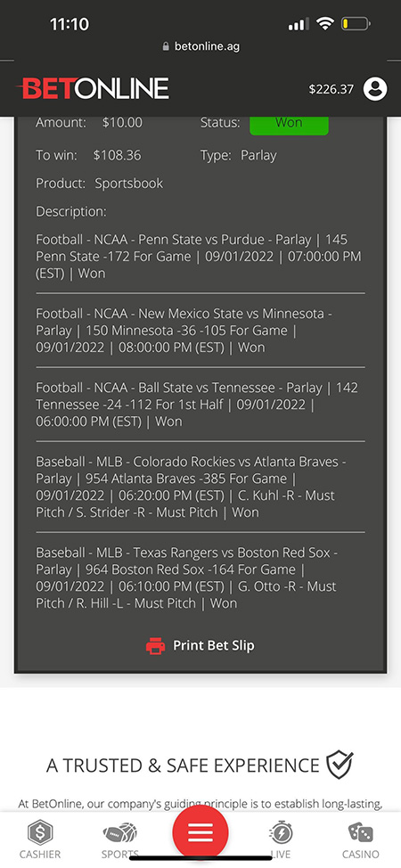Screen dimensions: 401x868
Task: Tap the betonline.ag address bar
Action: click(x=200, y=46)
